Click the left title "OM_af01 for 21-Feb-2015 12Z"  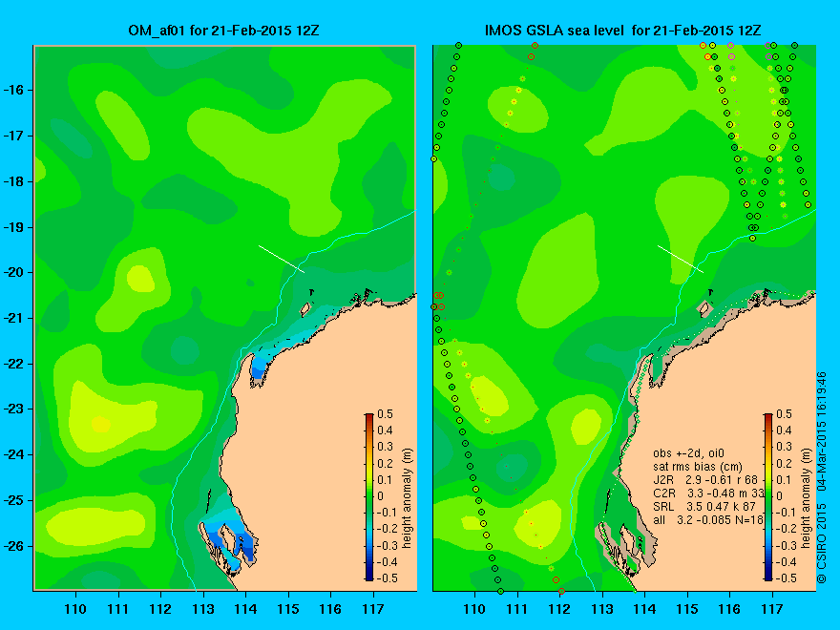coord(223,31)
